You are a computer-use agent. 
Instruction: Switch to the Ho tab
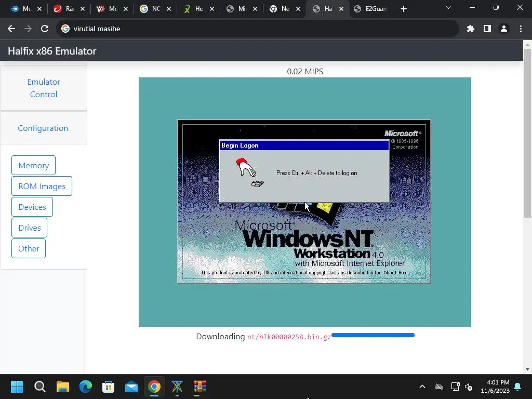(x=194, y=9)
